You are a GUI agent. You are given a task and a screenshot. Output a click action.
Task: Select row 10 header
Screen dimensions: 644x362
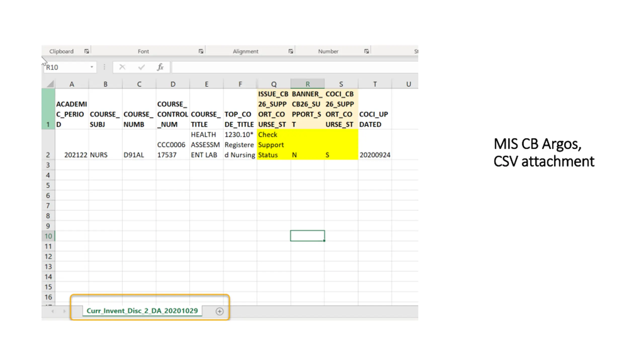48,236
